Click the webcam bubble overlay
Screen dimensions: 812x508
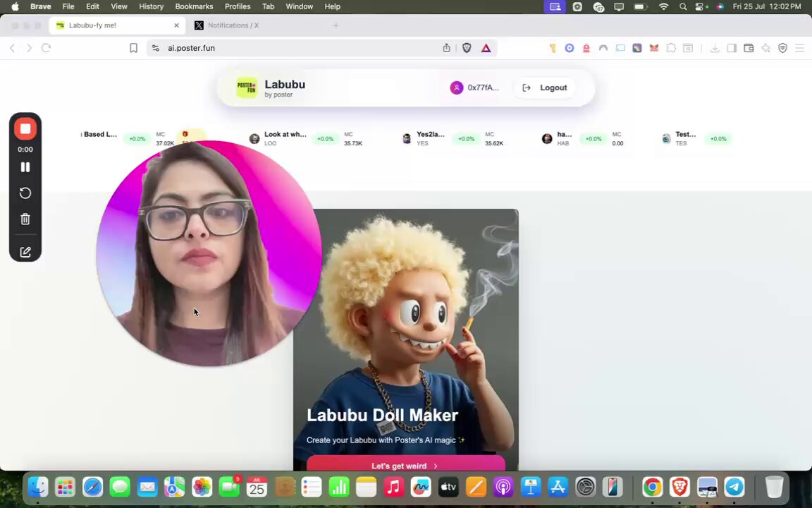click(209, 253)
